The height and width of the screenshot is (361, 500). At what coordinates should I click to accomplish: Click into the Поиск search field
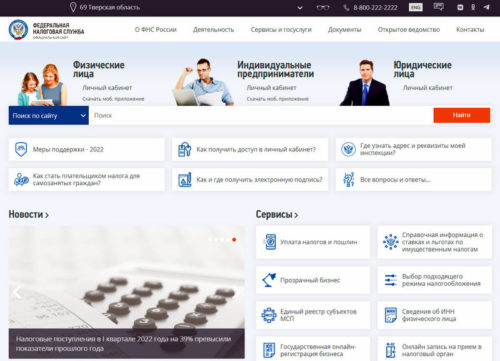(x=261, y=115)
